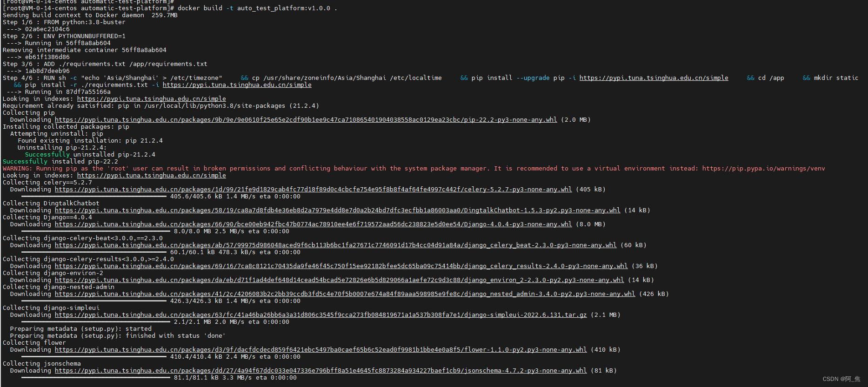
Task: Open the django_celery_beat-2.3.0 wheel link
Action: (335, 245)
